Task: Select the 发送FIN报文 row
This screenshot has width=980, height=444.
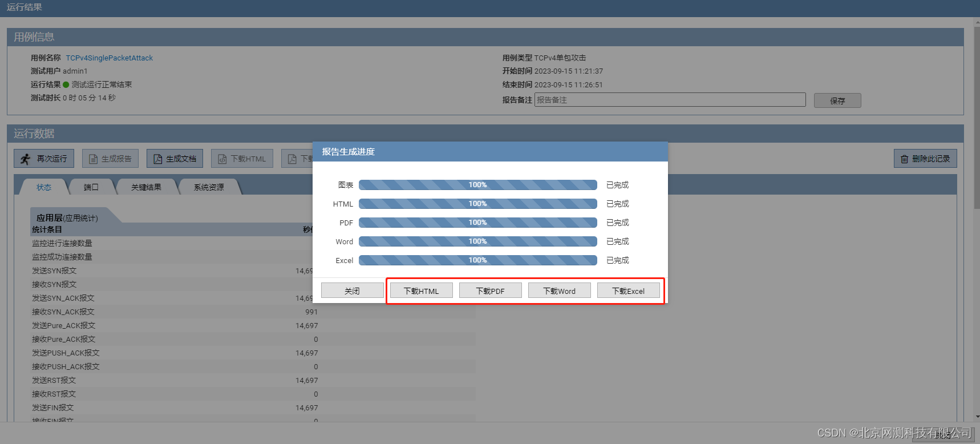Action: click(x=253, y=407)
